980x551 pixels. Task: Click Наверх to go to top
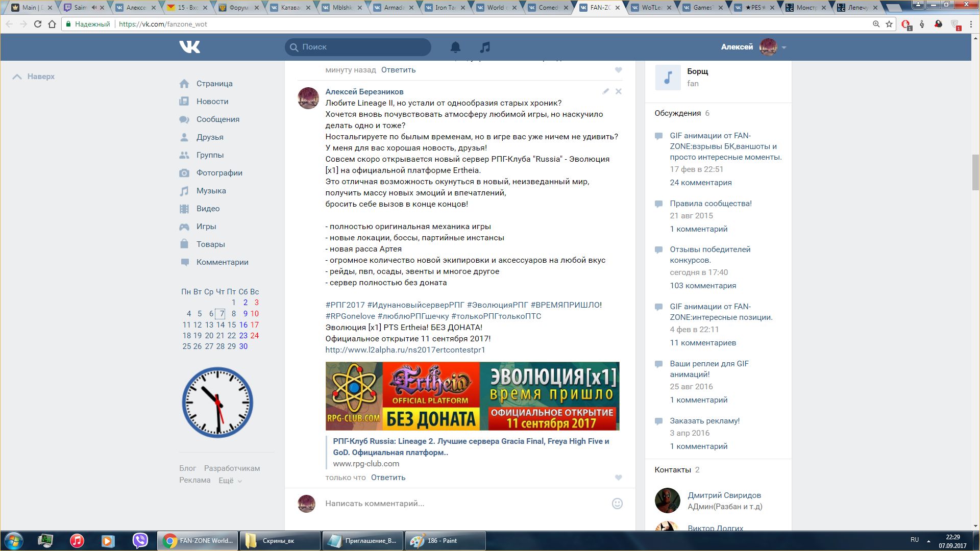(x=34, y=77)
